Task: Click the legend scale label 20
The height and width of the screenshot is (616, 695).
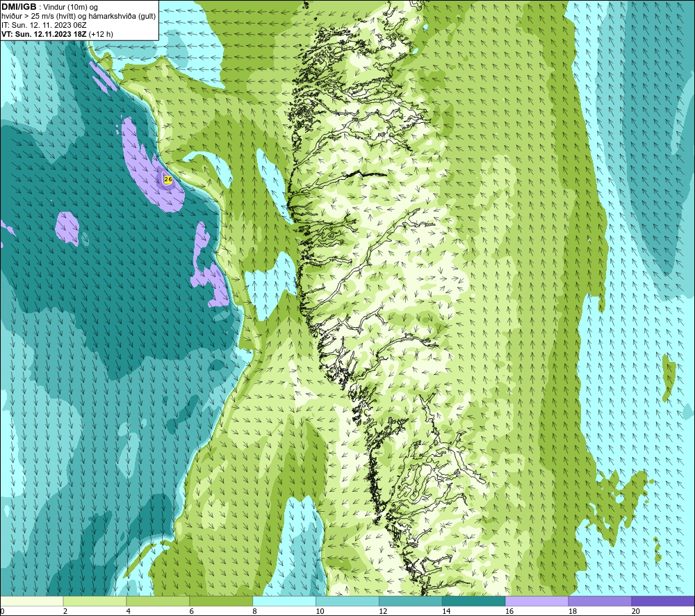Action: click(x=636, y=611)
